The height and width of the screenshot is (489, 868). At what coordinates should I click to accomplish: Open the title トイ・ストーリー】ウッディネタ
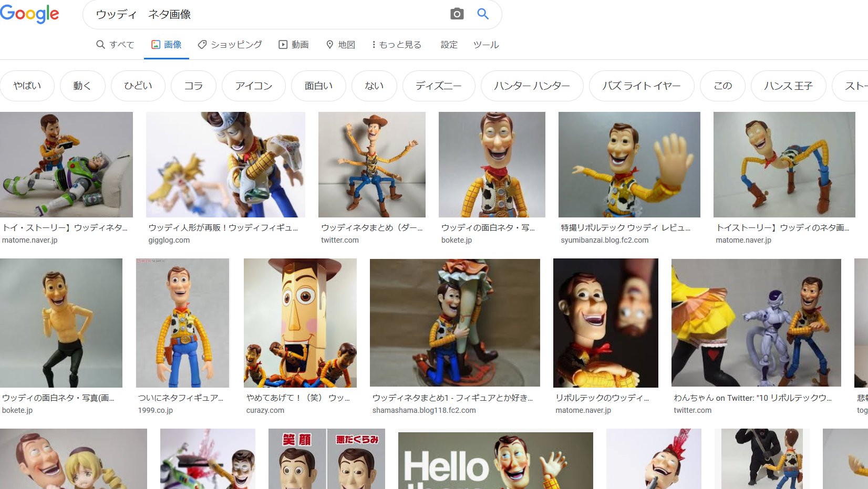tap(65, 227)
